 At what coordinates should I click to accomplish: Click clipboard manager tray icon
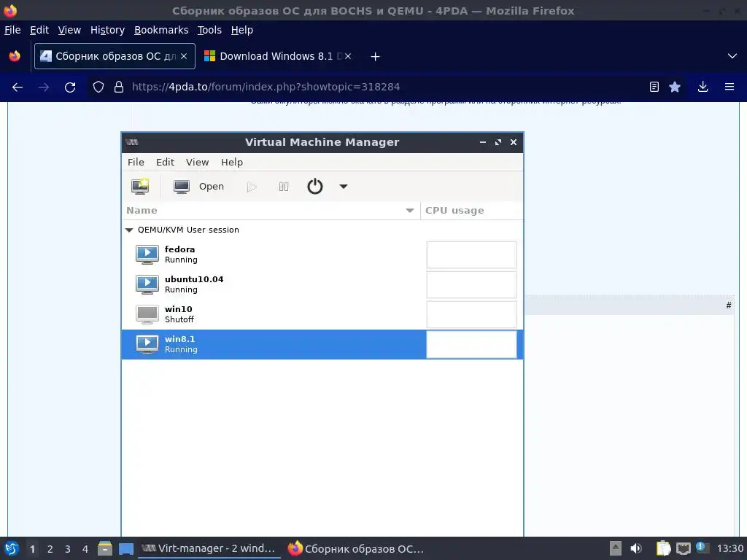663,548
